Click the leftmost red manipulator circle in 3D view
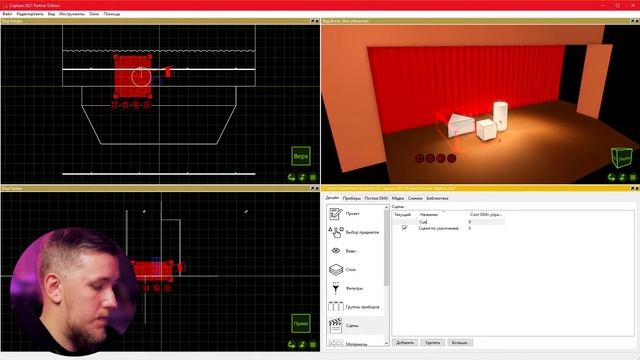 (420, 158)
